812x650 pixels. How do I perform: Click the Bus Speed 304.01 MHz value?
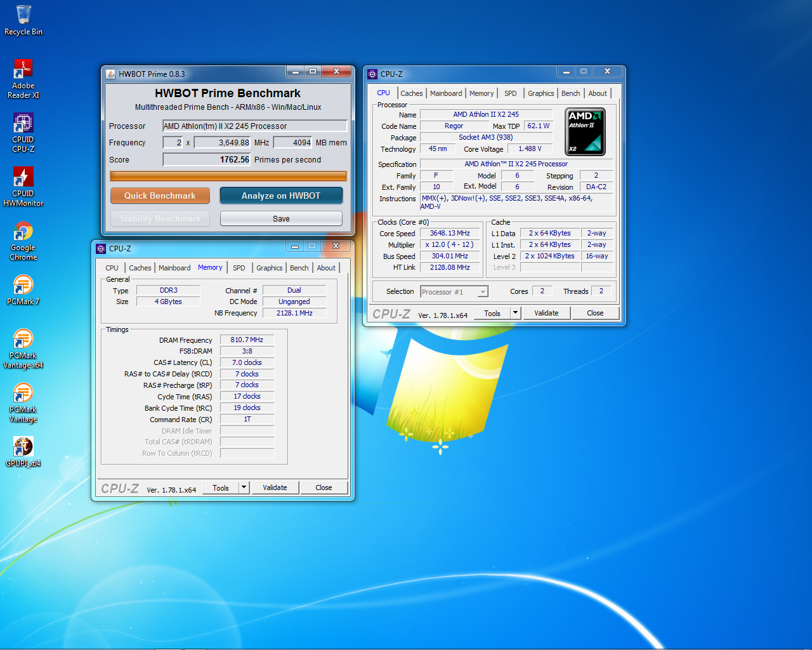(x=450, y=256)
